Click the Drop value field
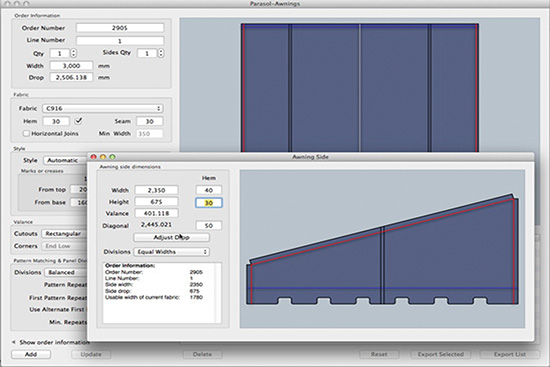Screen dimensions: 550x367 (x=71, y=77)
